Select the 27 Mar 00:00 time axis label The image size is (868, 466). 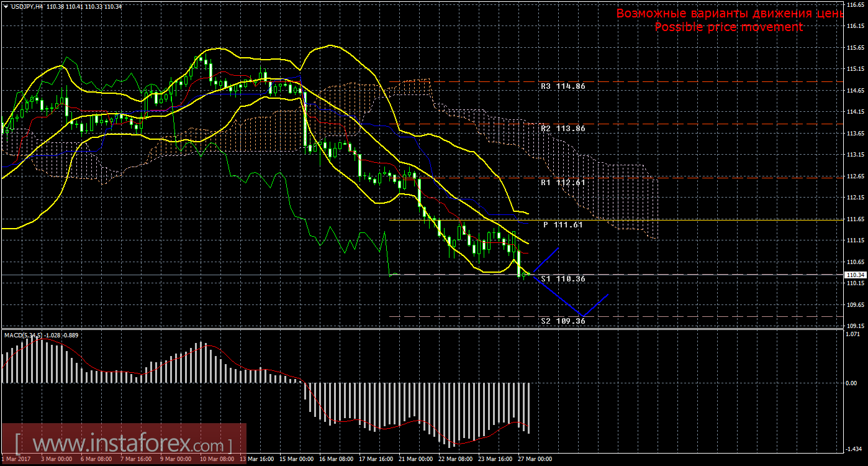click(x=534, y=459)
